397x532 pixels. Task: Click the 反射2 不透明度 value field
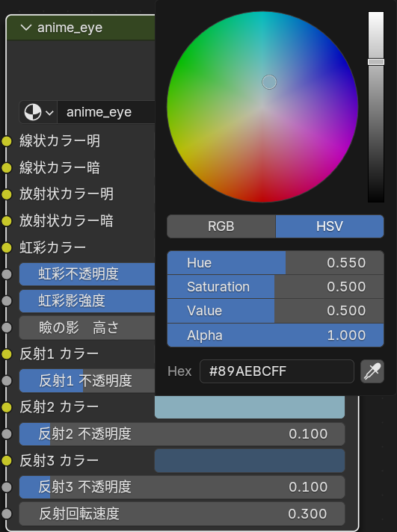pyautogui.click(x=182, y=434)
